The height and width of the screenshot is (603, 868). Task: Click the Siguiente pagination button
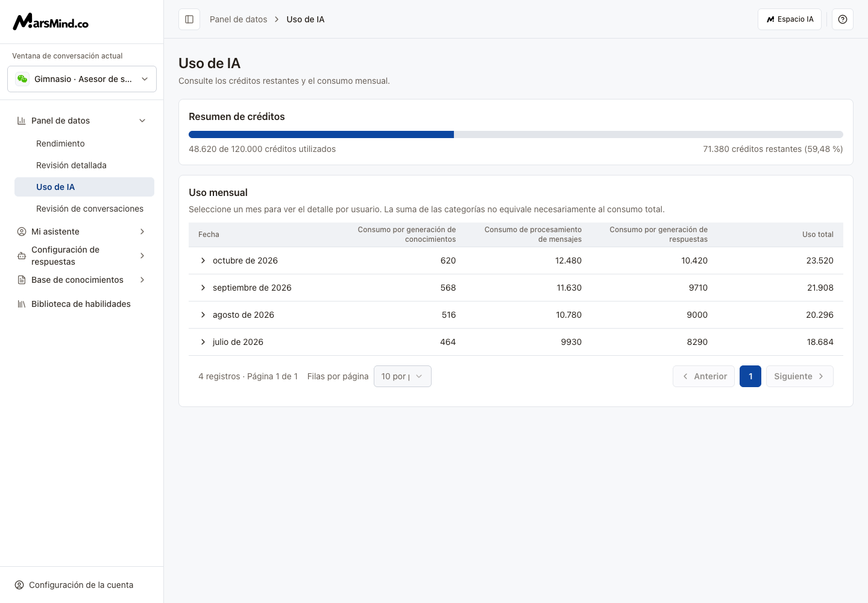pyautogui.click(x=800, y=376)
